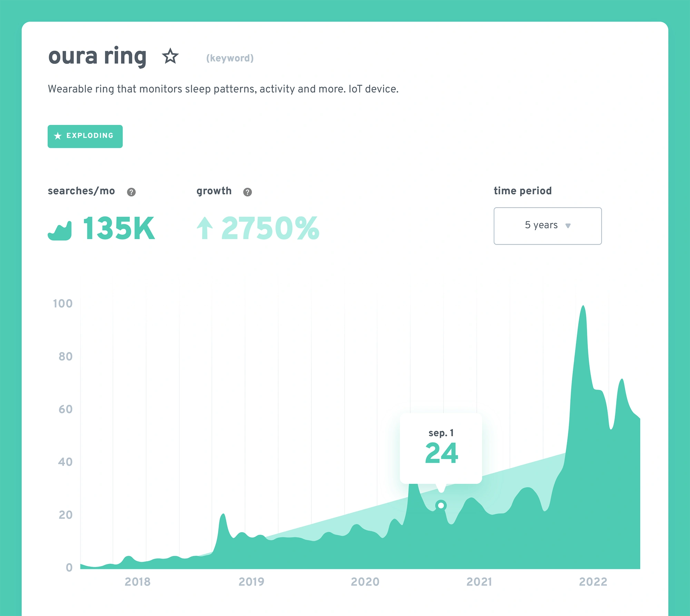Click the searches/mo label

point(81,191)
